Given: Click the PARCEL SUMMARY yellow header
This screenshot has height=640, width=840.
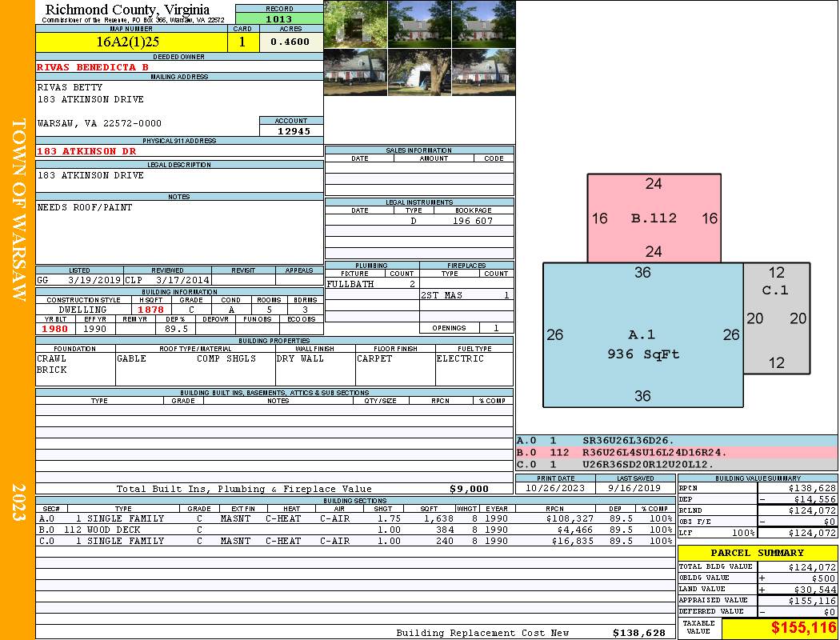Looking at the screenshot, I should [758, 553].
